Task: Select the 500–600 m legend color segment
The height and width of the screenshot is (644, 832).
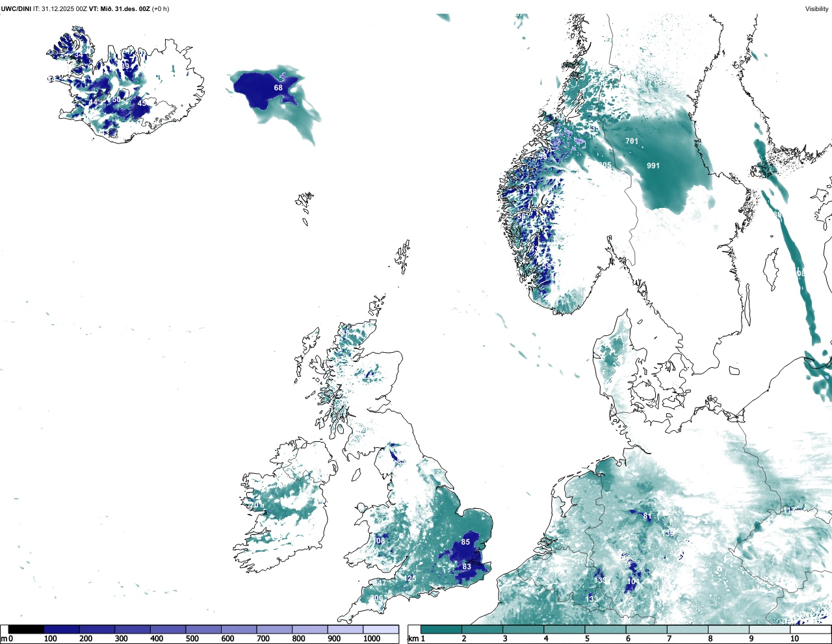Action: [x=203, y=629]
